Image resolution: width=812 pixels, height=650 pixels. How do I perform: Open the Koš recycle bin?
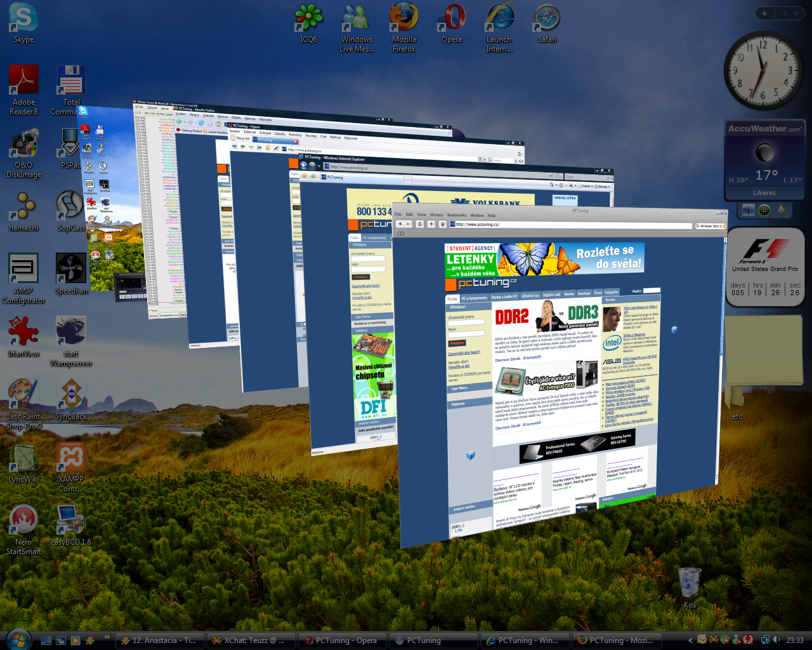tap(690, 588)
